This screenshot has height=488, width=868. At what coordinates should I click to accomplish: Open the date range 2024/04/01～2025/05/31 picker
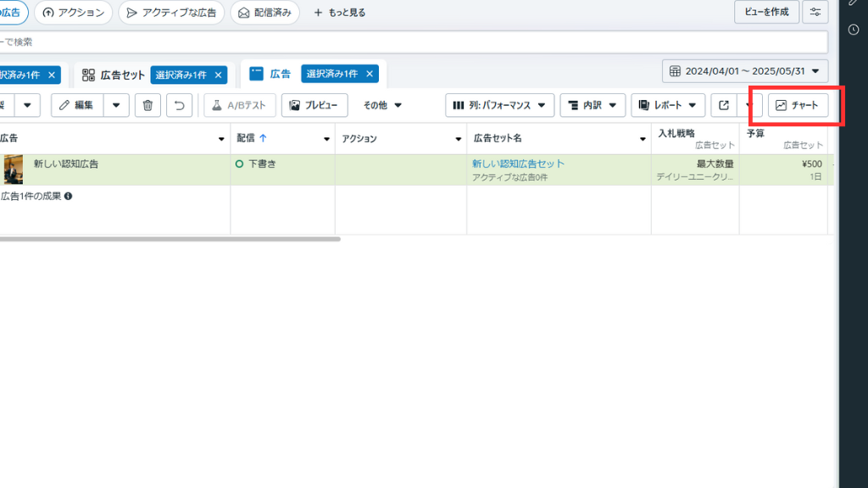click(745, 71)
